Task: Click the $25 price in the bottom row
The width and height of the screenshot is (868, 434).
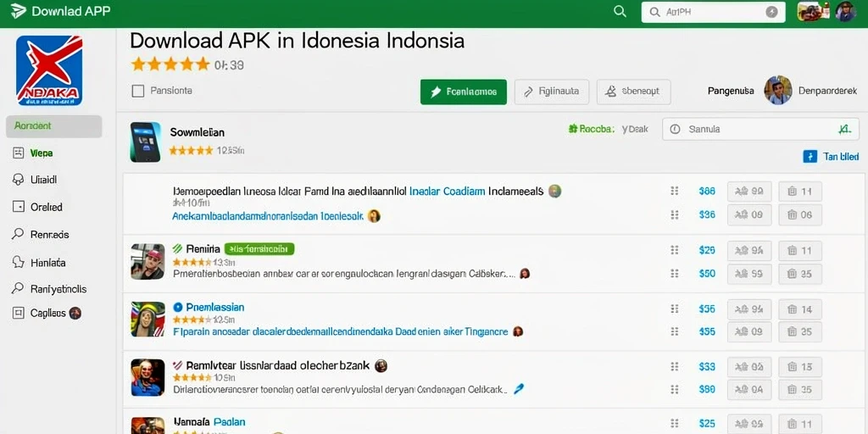Action: [707, 424]
